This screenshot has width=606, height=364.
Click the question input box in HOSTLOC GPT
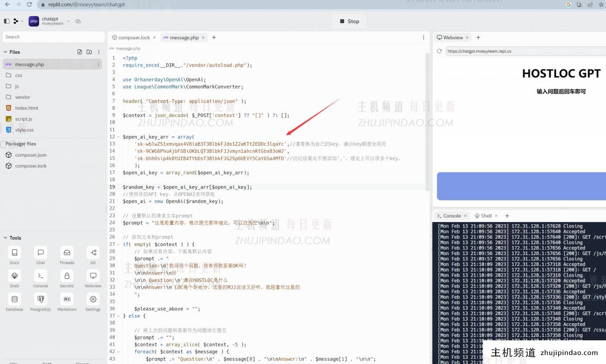click(x=521, y=186)
